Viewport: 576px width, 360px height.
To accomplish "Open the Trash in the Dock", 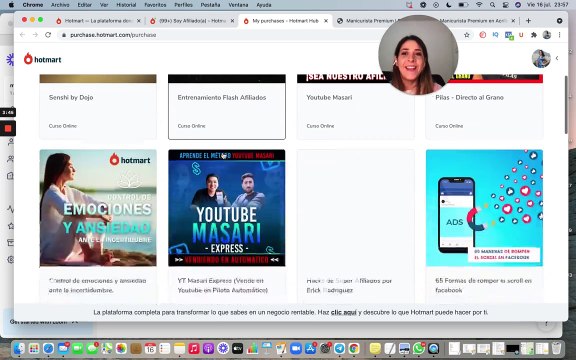I will [556, 348].
